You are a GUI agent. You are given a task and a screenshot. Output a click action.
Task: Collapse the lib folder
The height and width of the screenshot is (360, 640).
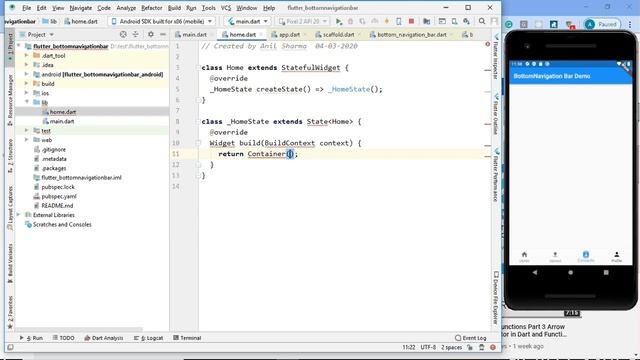[x=27, y=102]
